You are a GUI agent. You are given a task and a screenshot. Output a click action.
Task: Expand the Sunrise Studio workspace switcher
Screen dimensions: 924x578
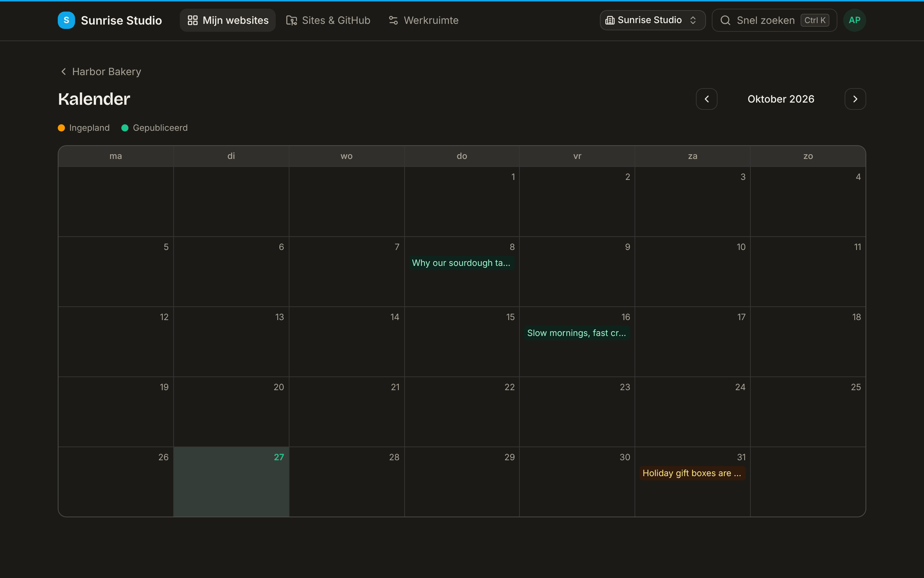653,20
